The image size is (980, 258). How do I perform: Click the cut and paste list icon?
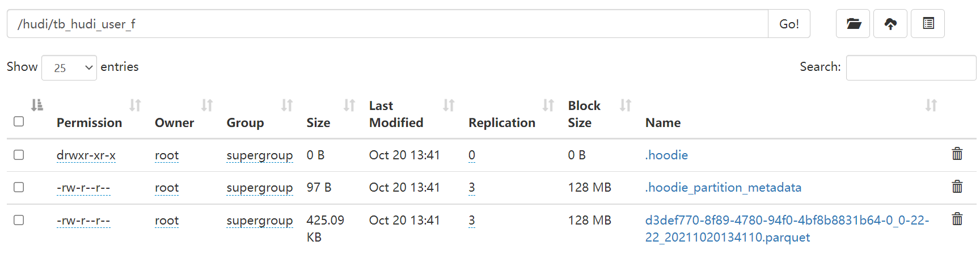click(x=928, y=24)
